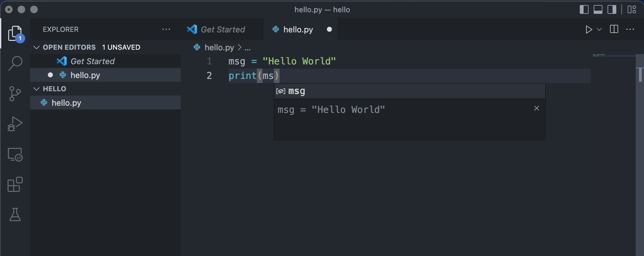Image resolution: width=644 pixels, height=256 pixels.
Task: Click the hello.py breadcrumb
Action: (219, 47)
